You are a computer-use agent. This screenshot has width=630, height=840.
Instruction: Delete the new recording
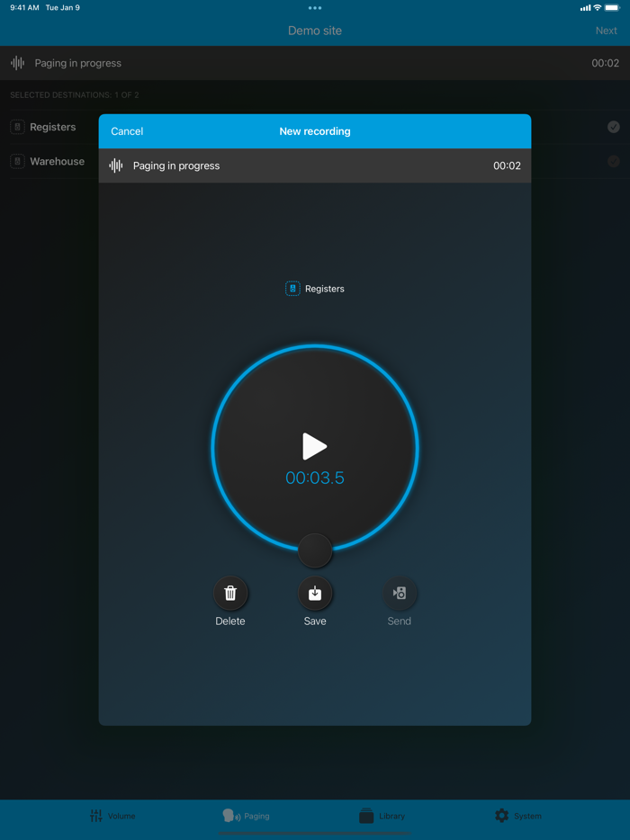coord(230,593)
